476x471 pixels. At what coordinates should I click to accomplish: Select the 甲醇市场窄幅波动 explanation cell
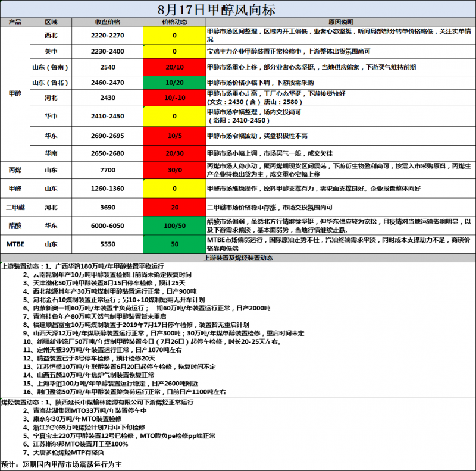tap(340, 136)
